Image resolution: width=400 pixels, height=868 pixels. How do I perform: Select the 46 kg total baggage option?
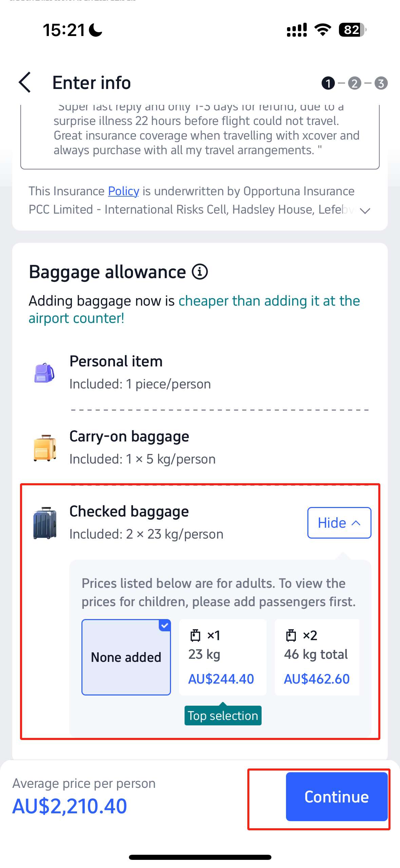pyautogui.click(x=317, y=657)
